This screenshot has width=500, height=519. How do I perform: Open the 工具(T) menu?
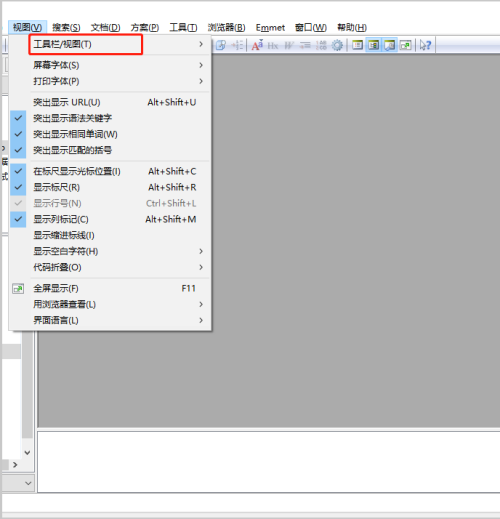(183, 27)
